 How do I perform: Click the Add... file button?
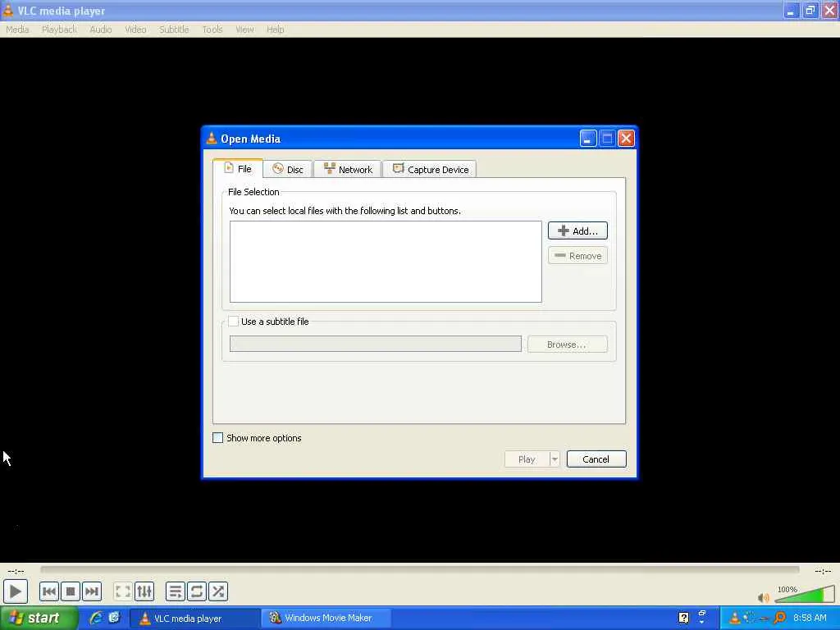point(577,231)
